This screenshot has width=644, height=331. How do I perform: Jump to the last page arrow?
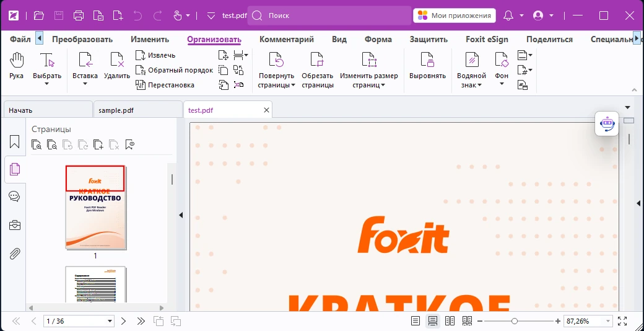click(141, 321)
